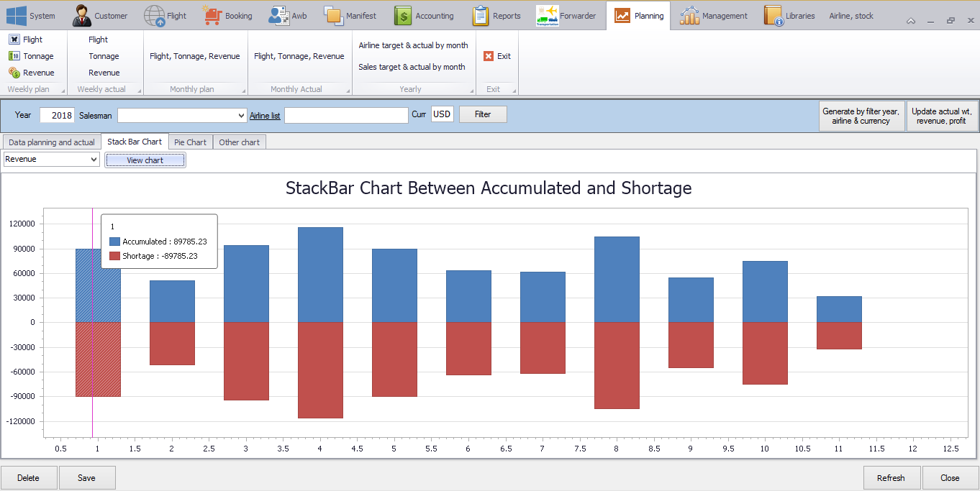This screenshot has width=980, height=491.
Task: Follow the Airline list link
Action: [x=265, y=116]
